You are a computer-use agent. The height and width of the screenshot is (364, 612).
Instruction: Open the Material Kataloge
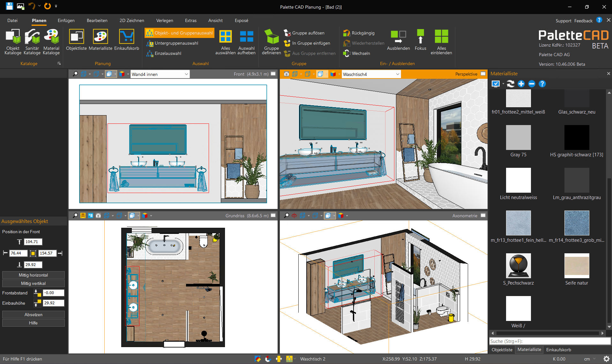point(51,41)
